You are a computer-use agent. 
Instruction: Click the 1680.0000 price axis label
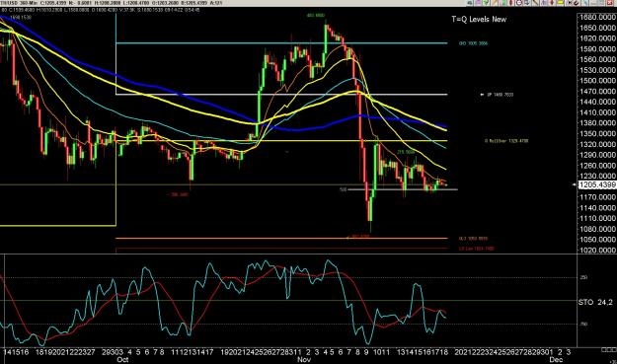coord(597,17)
